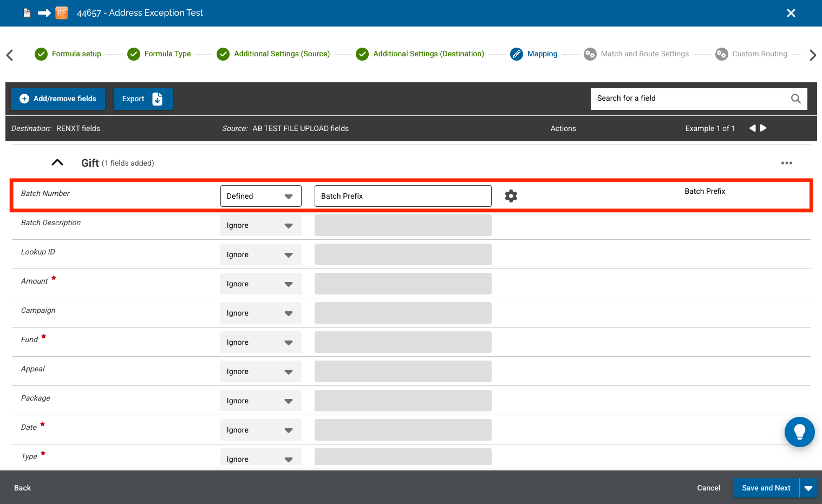Viewport: 822px width, 504px height.
Task: Collapse the Gift fields section
Action: 57,162
